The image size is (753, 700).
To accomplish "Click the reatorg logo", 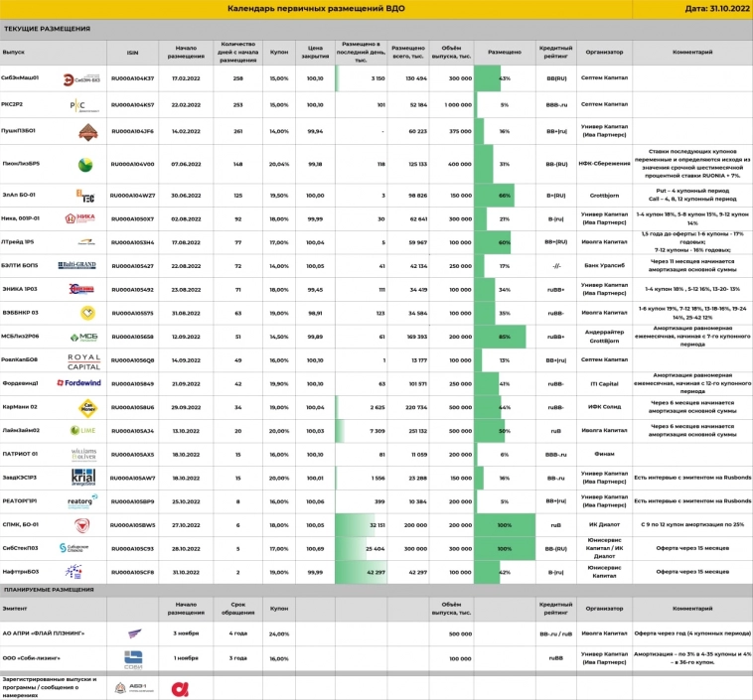I will pyautogui.click(x=80, y=501).
